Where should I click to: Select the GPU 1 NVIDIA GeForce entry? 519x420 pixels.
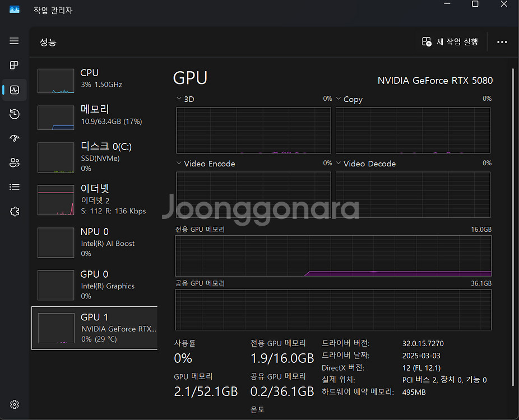[94, 328]
